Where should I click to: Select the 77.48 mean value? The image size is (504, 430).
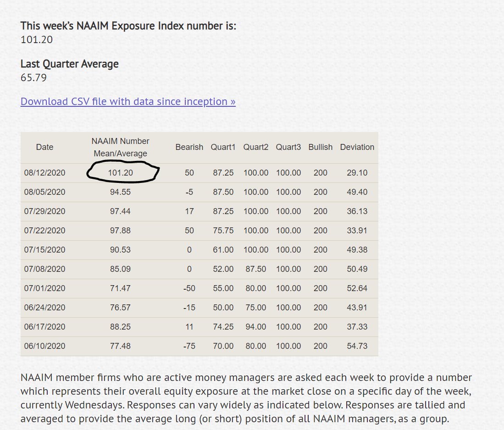tap(120, 347)
